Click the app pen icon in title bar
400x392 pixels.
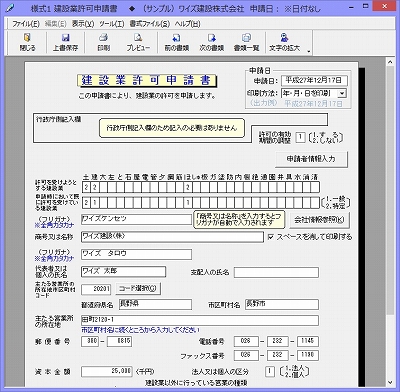[x=11, y=8]
